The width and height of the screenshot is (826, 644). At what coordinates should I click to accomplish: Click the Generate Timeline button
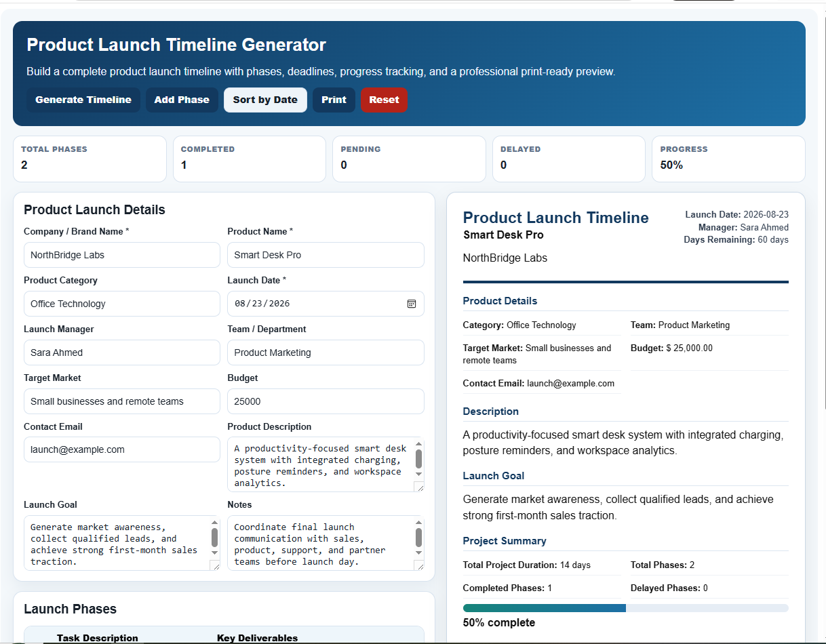tap(83, 100)
